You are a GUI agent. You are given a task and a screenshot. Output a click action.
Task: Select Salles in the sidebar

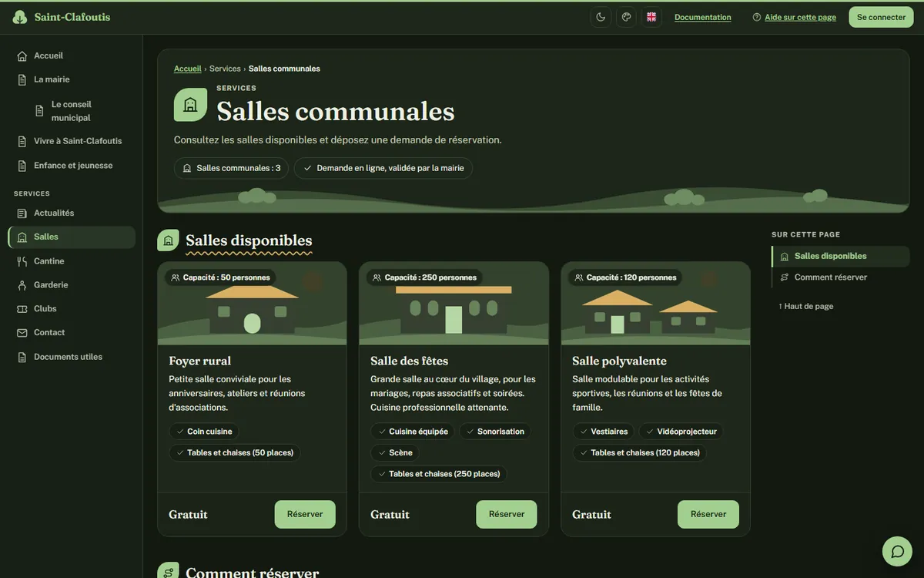[72, 237]
